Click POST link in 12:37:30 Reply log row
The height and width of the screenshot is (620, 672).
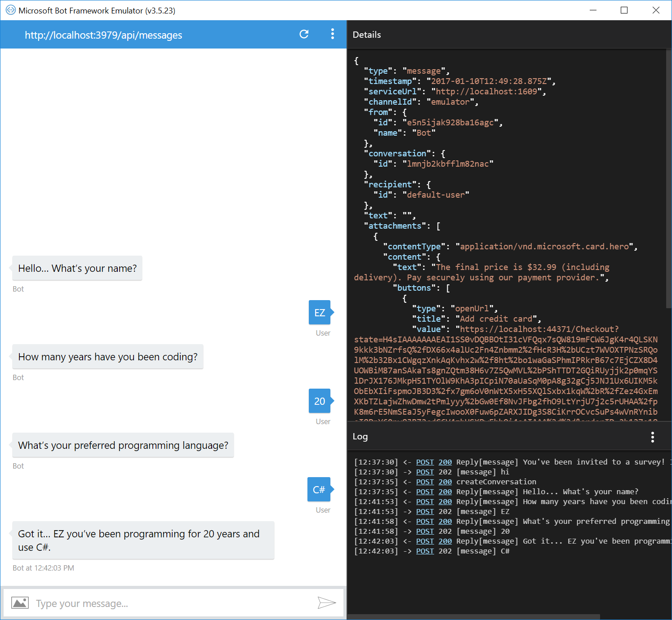point(425,462)
